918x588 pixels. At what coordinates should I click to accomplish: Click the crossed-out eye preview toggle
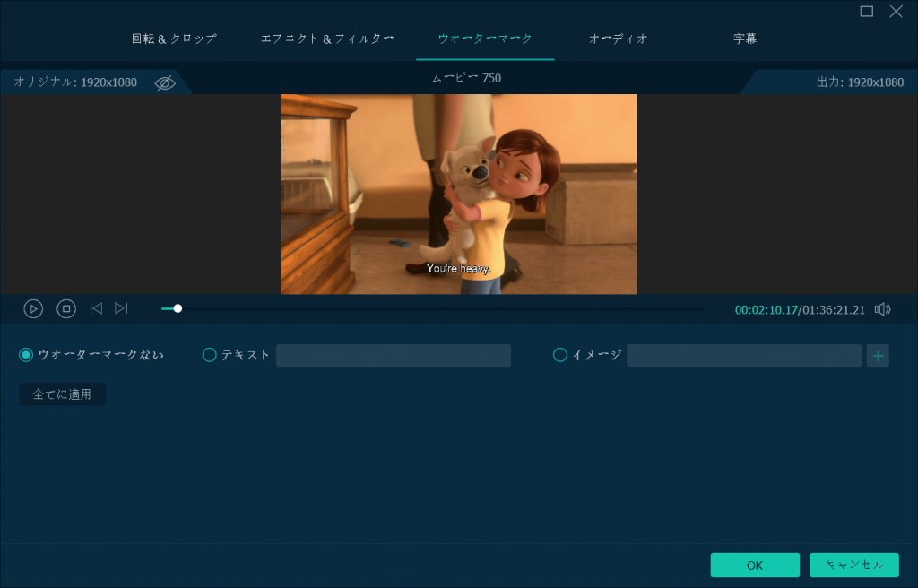point(164,82)
